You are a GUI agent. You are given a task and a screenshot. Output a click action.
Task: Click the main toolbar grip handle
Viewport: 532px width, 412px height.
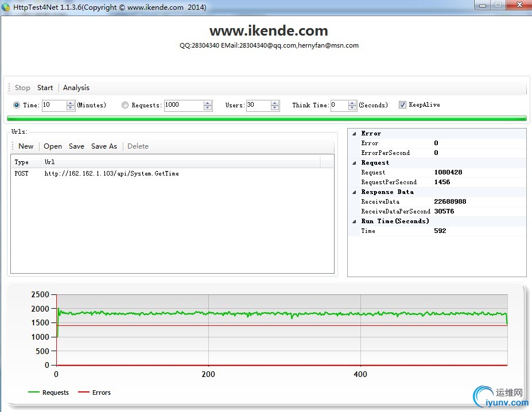(9, 88)
